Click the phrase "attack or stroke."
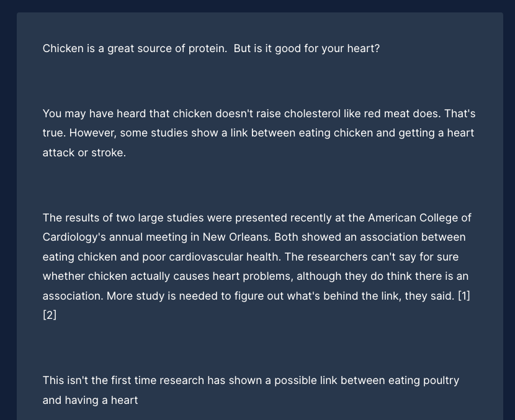Viewport: 515px width, 420px height. [x=84, y=153]
